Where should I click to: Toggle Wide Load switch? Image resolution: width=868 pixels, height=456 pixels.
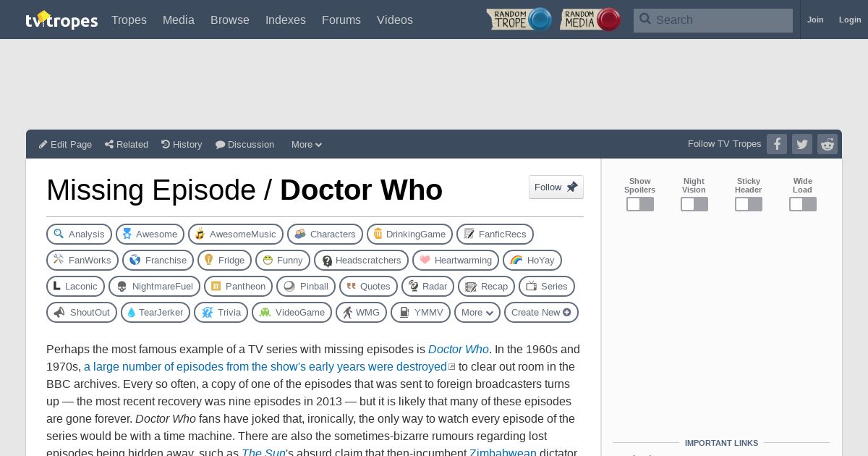tap(803, 204)
